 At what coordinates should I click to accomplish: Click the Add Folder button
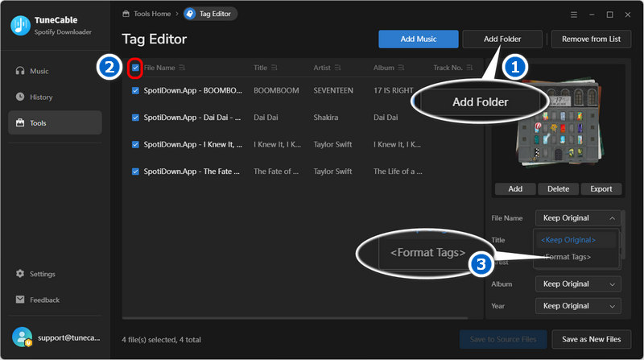(x=502, y=39)
